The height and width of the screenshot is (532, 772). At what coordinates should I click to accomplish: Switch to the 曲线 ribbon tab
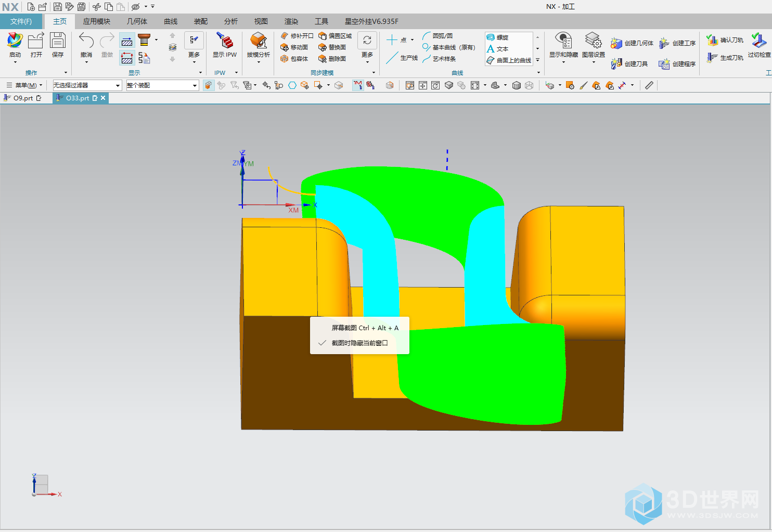(171, 21)
